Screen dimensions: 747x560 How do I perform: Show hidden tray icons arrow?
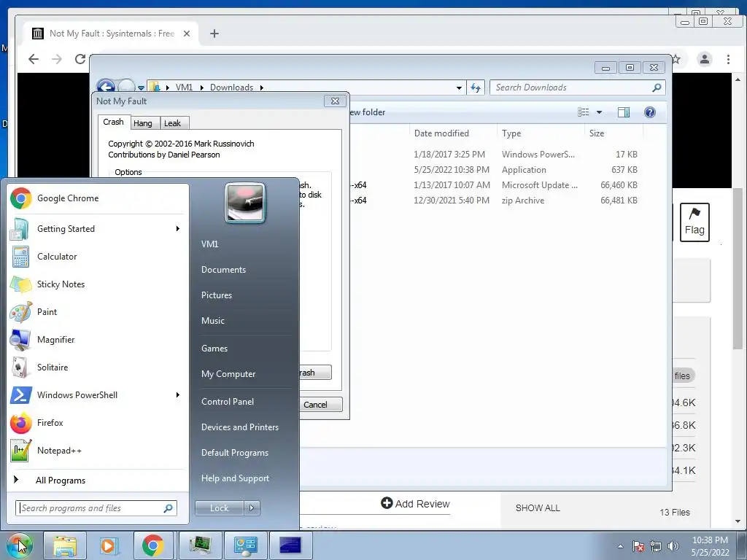pos(620,546)
